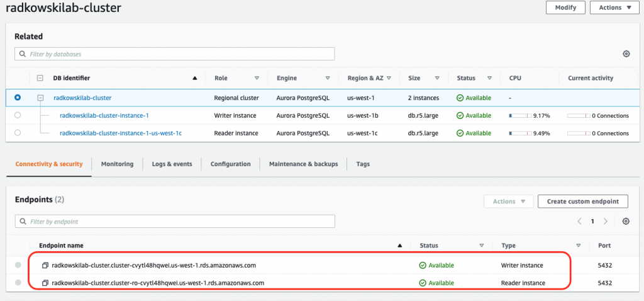Click connections bar for Writer instance row
644x301 pixels.
(579, 116)
